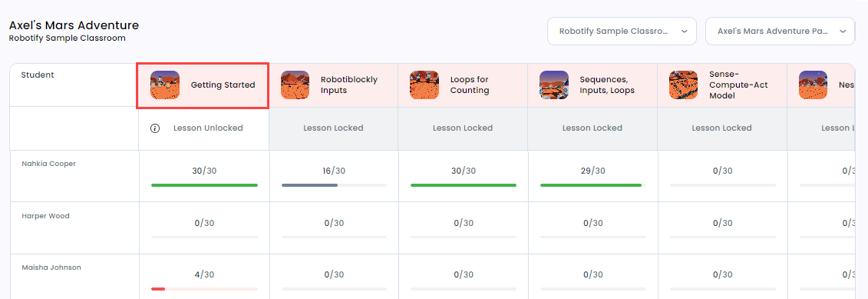Click chevron arrow on classroom selector

[685, 32]
